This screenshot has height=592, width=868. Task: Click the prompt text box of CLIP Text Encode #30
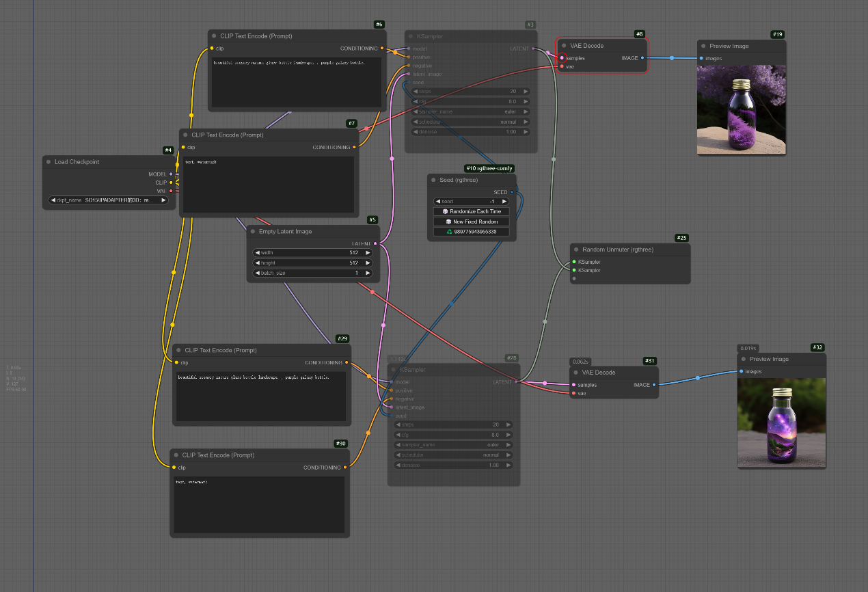pyautogui.click(x=258, y=504)
